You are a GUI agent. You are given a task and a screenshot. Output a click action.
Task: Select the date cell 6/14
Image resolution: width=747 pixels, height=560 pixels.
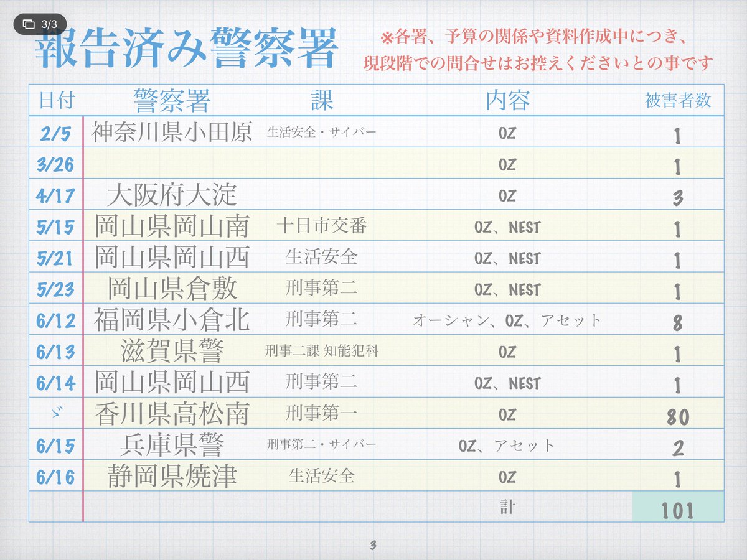click(x=55, y=383)
